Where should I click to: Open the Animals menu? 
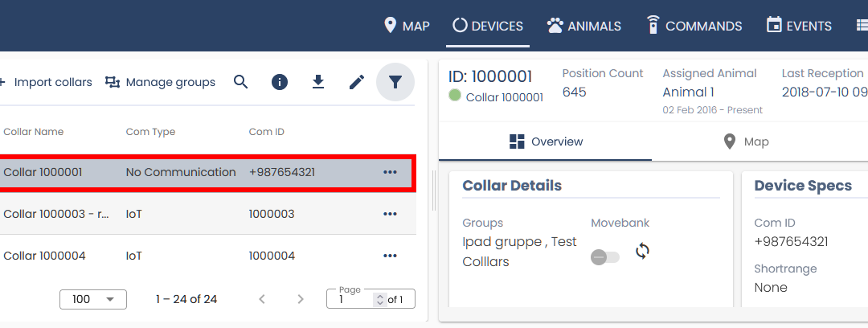pyautogui.click(x=584, y=26)
